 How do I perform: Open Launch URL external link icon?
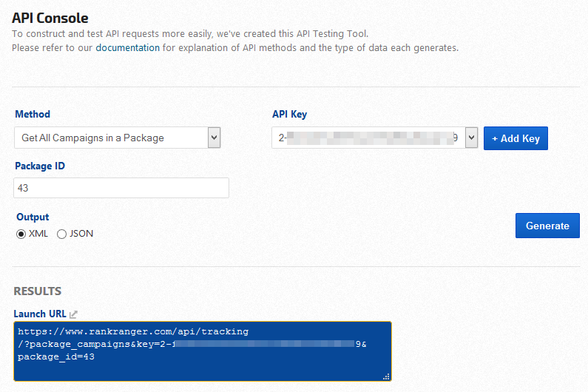73,314
